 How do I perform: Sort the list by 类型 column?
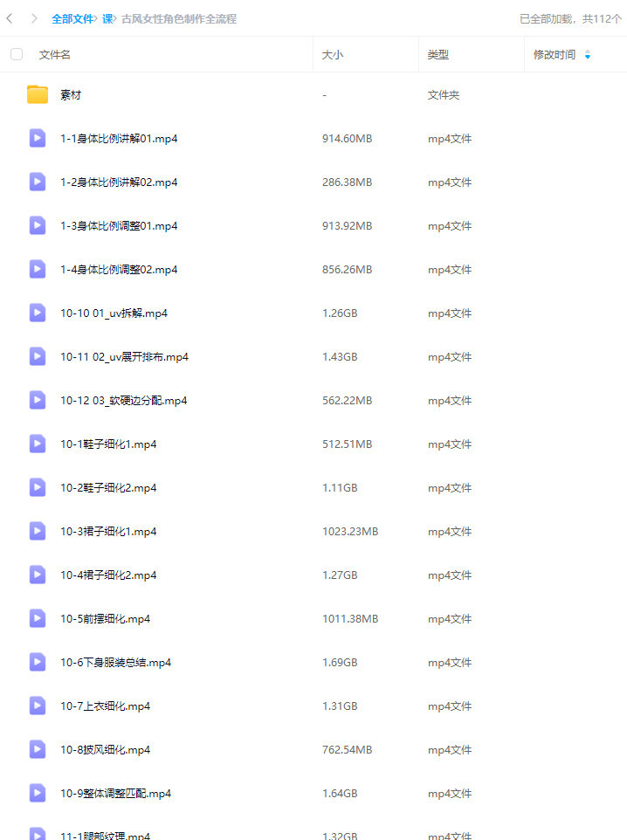[438, 55]
